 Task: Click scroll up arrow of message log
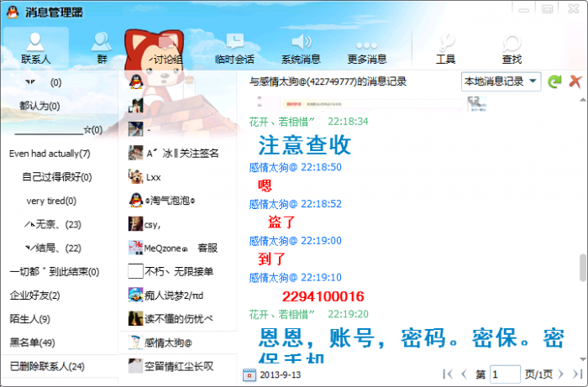tap(582, 100)
